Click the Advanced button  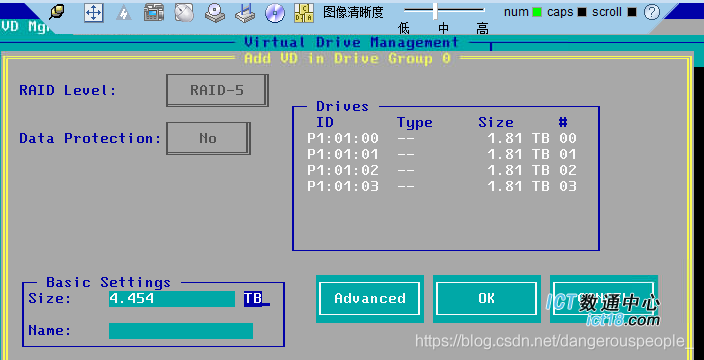pyautogui.click(x=370, y=299)
